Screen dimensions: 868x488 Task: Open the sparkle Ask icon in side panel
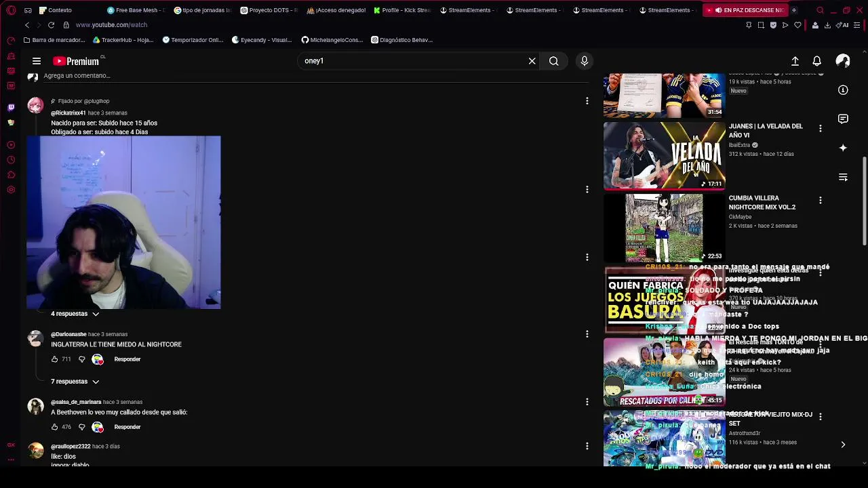[x=843, y=148]
